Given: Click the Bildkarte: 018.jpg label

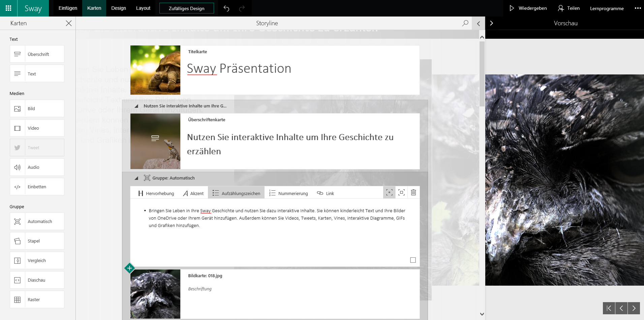Looking at the screenshot, I should click(x=205, y=276).
